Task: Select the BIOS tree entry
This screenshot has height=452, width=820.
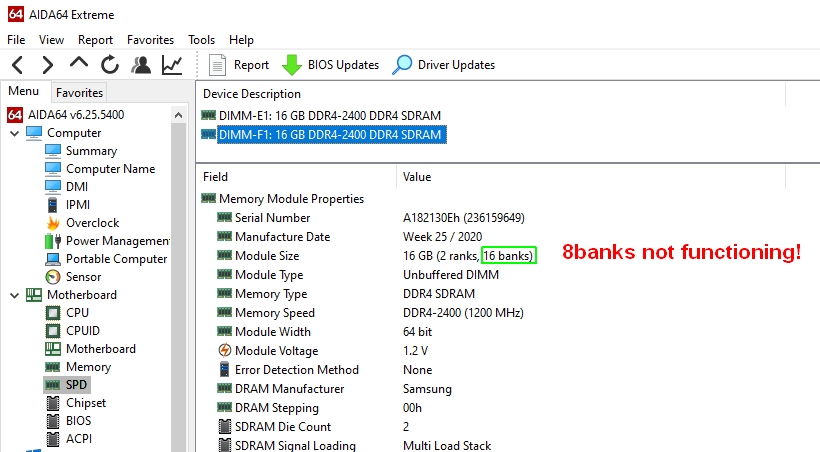Action: pos(78,421)
